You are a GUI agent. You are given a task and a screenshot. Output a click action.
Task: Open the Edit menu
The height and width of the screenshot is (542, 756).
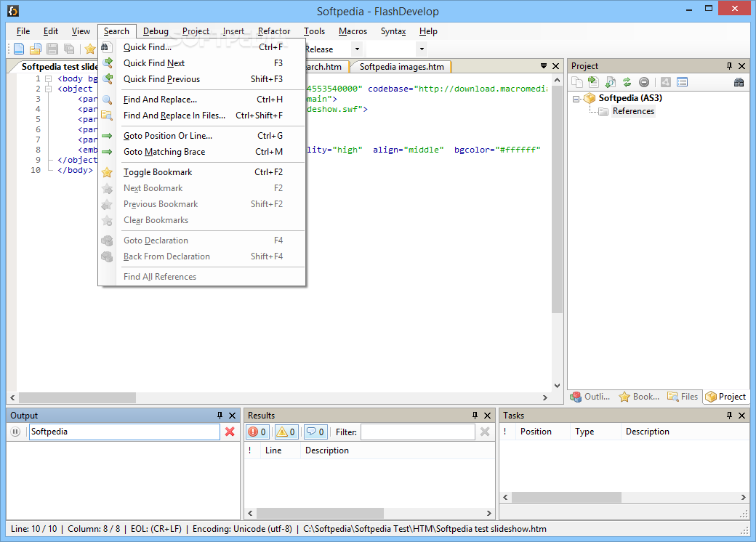click(x=51, y=31)
